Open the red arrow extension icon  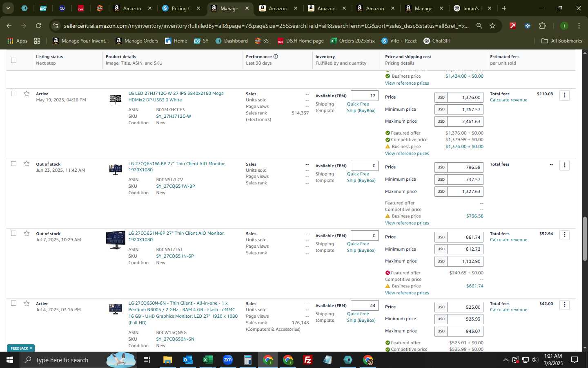click(x=512, y=26)
